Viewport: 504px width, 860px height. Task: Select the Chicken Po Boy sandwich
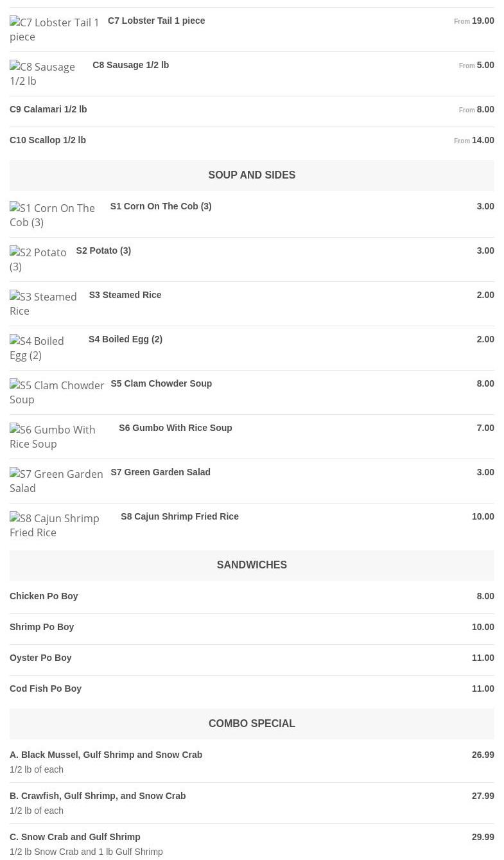[44, 596]
